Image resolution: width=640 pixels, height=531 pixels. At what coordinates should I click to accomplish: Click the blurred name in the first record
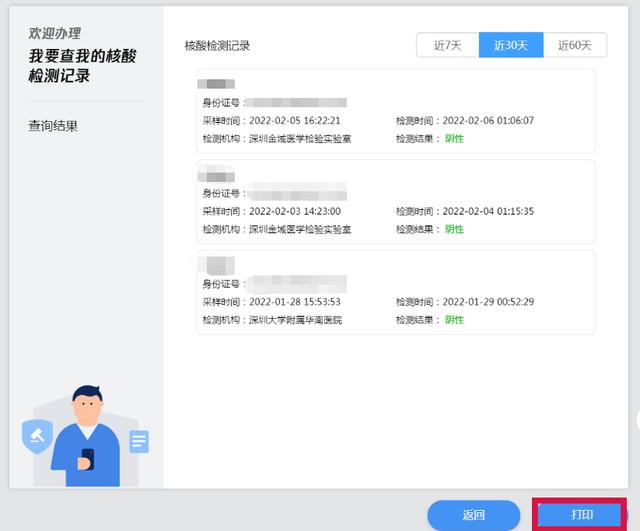click(x=217, y=84)
